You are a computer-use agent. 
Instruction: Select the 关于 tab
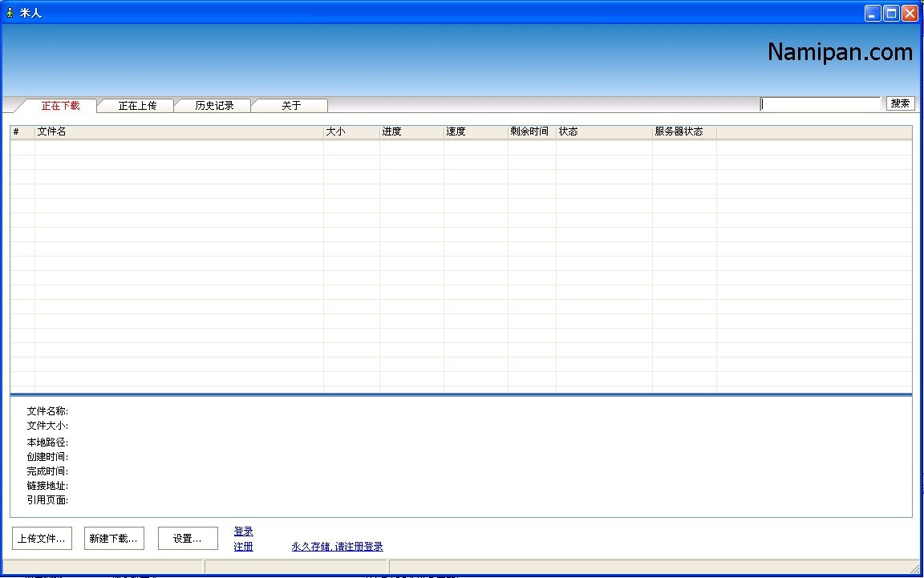[x=291, y=106]
